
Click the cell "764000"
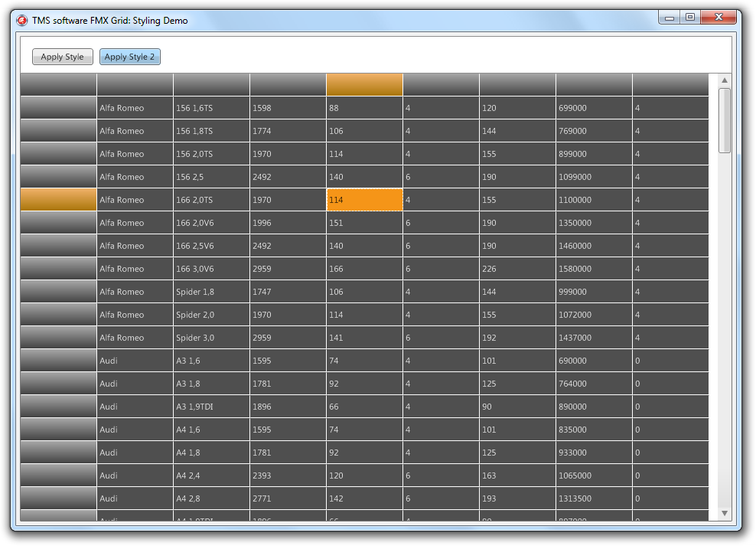pos(594,384)
